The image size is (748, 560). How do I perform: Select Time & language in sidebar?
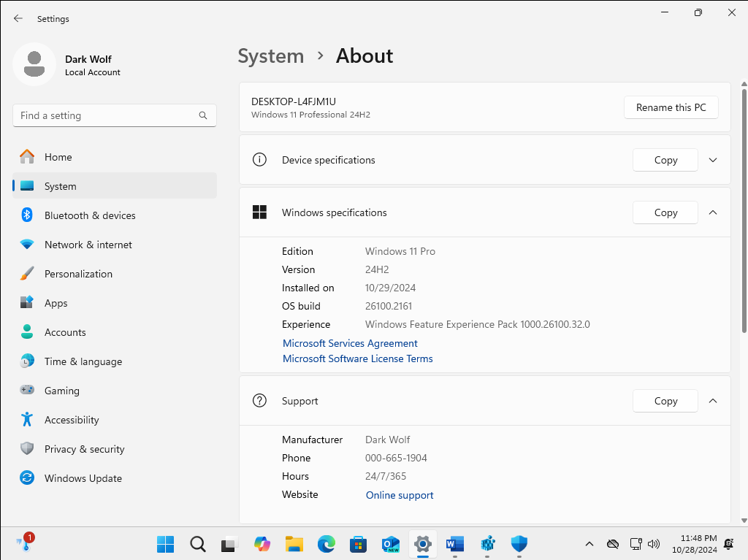[83, 361]
